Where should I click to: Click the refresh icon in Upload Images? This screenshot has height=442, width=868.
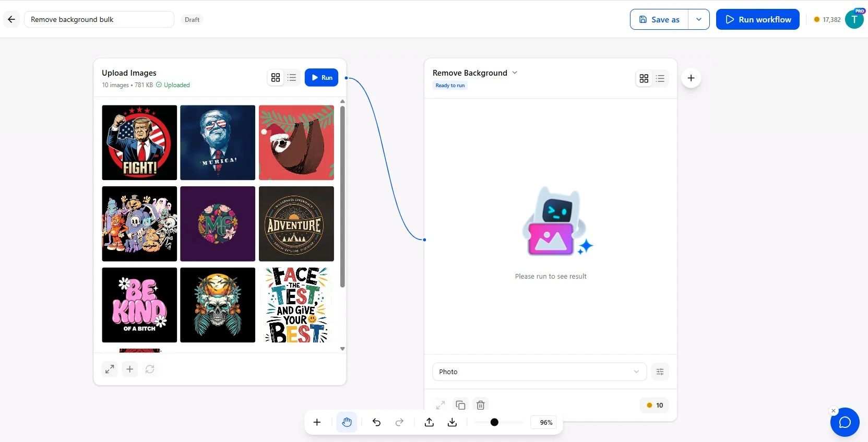pos(150,369)
